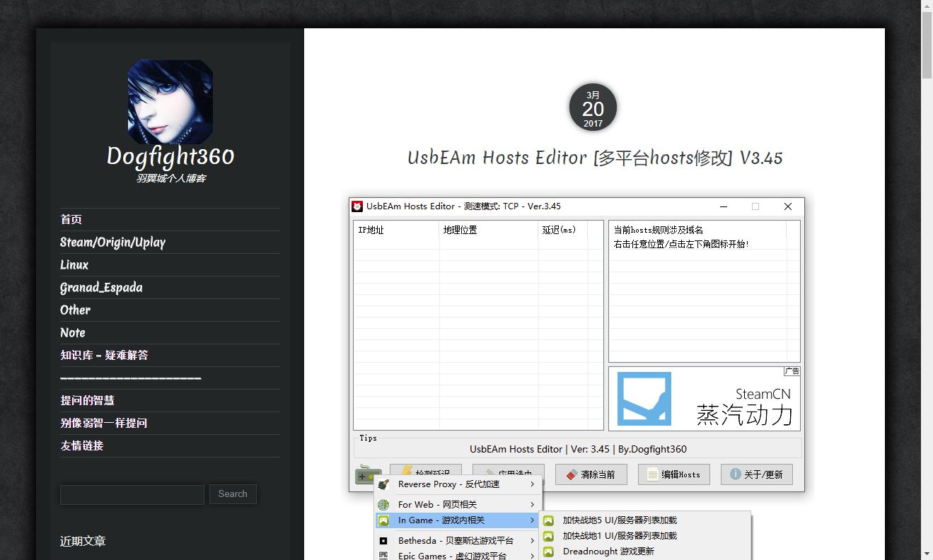The width and height of the screenshot is (933, 560).
Task: Click the 地理位置 column header
Action: coord(489,230)
